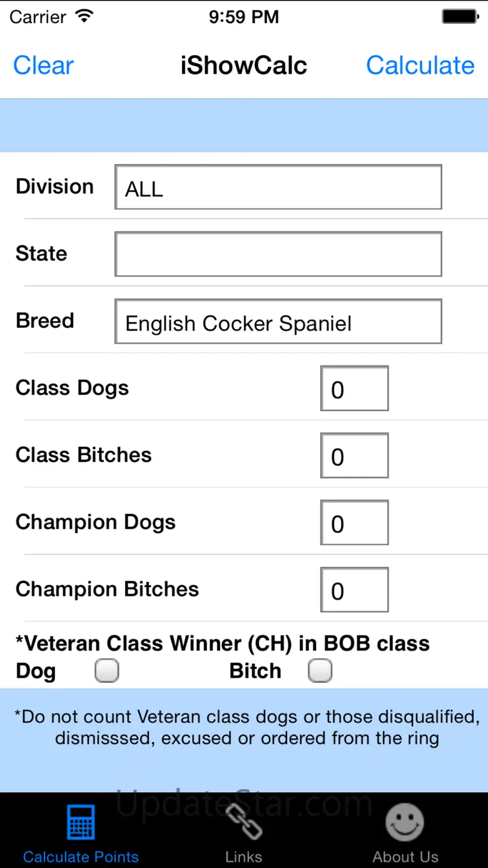The height and width of the screenshot is (868, 488).
Task: Open the Division selector showing ALL
Action: (x=278, y=187)
